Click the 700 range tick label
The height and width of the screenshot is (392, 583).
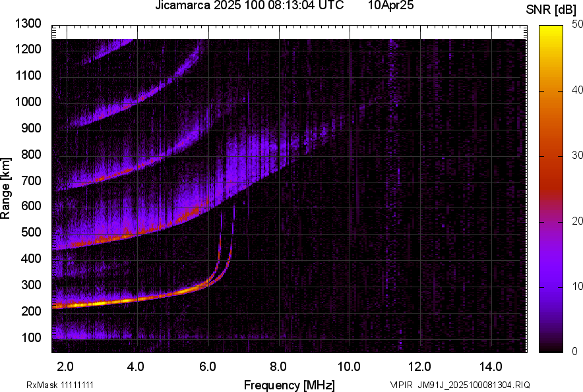tap(31, 181)
